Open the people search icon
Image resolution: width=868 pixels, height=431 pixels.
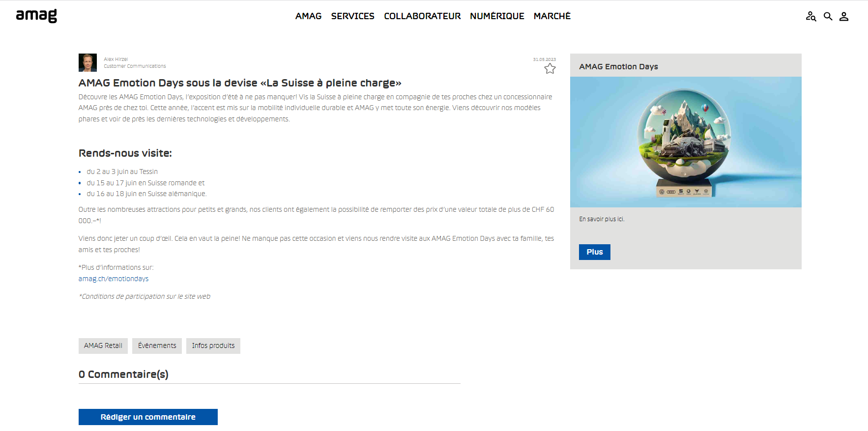click(x=811, y=17)
